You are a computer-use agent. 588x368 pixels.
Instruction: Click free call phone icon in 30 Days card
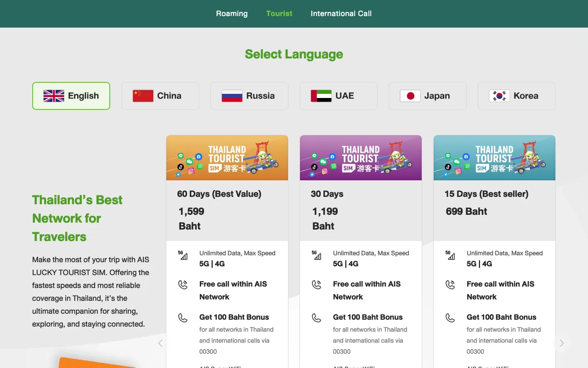[x=317, y=285]
